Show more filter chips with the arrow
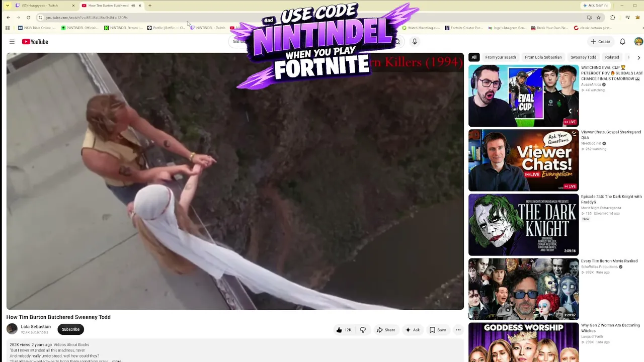The width and height of the screenshot is (644, 362). 638,57
